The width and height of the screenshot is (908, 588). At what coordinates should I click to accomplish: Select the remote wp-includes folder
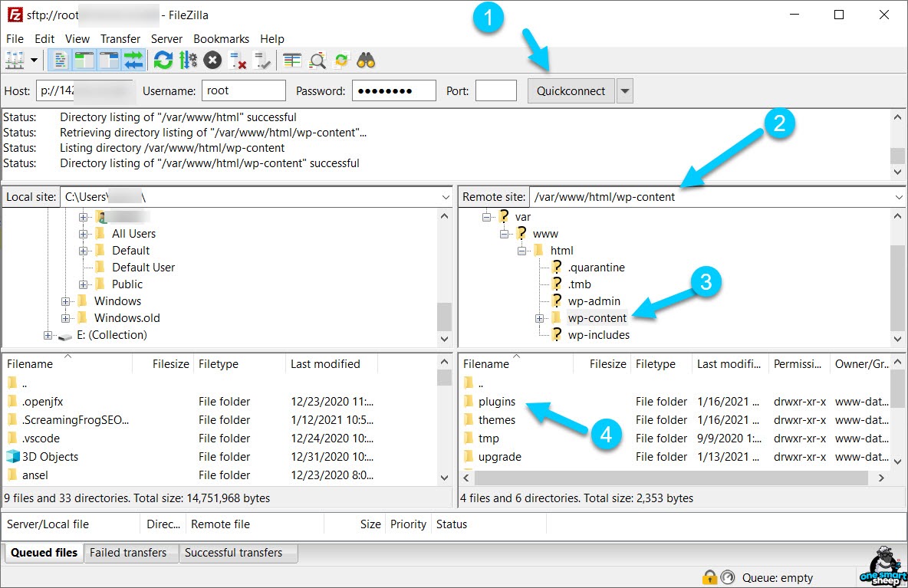click(598, 334)
